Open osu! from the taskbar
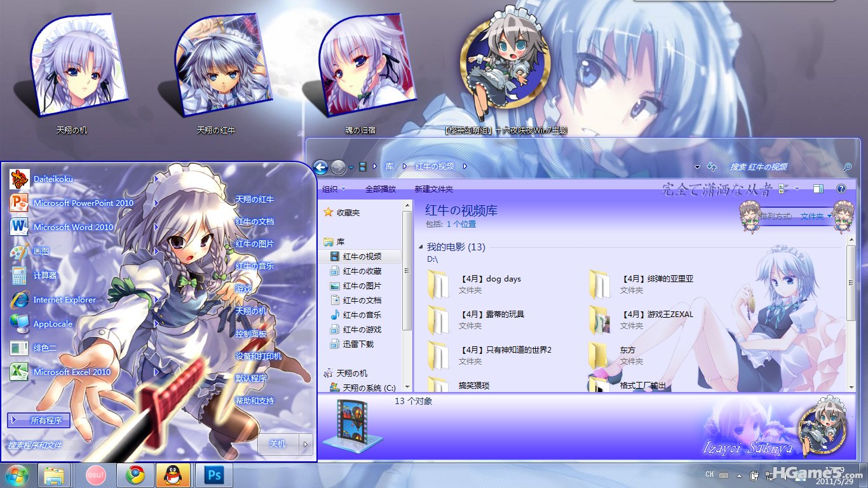 coord(95,475)
